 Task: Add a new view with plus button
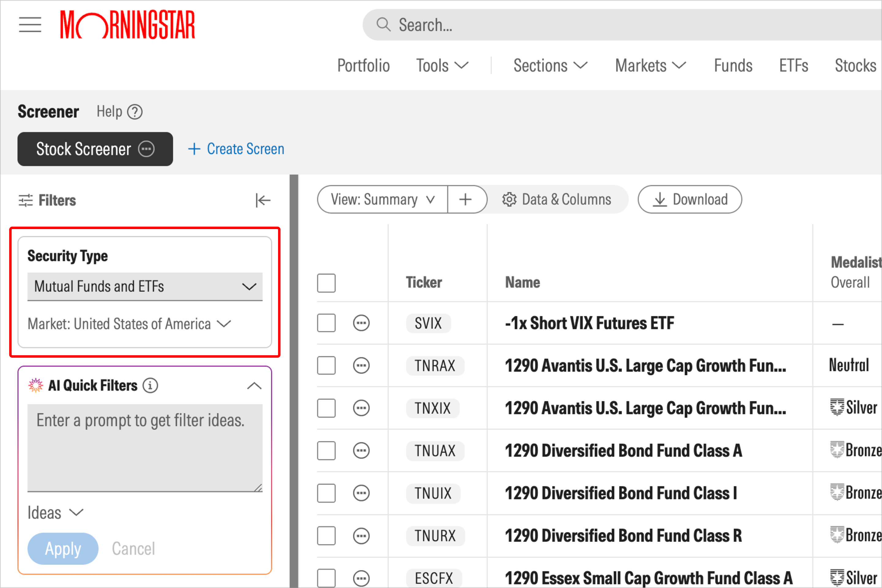pyautogui.click(x=466, y=199)
